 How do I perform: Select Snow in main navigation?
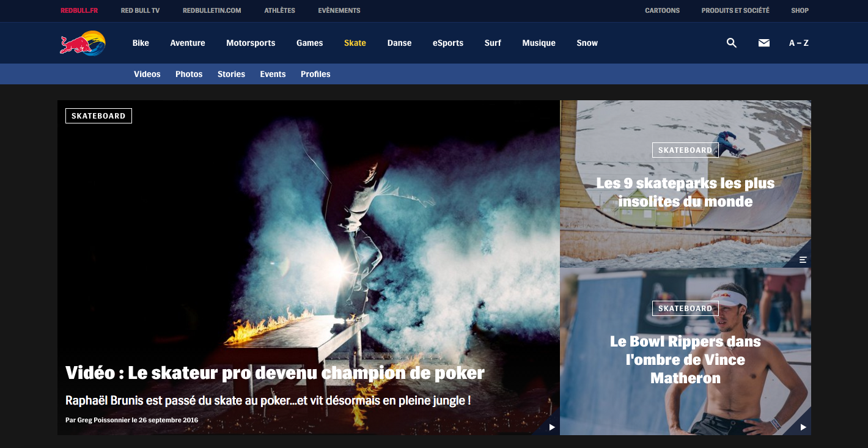[587, 43]
